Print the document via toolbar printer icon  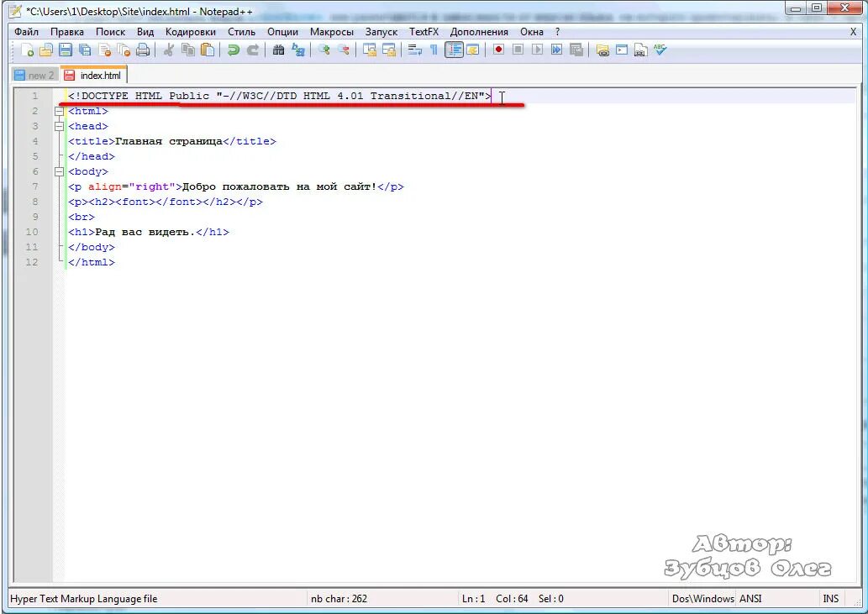click(143, 50)
